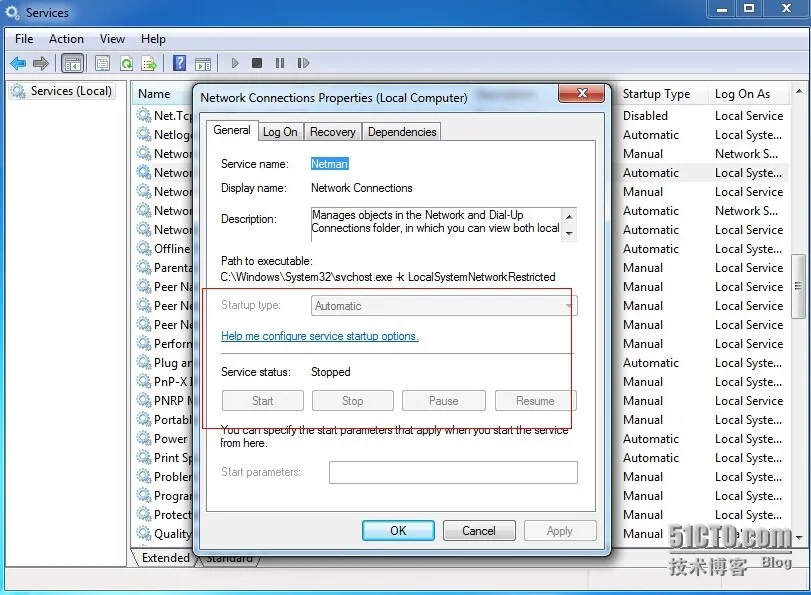Click the Stop Service square icon
The image size is (811, 595).
257,63
